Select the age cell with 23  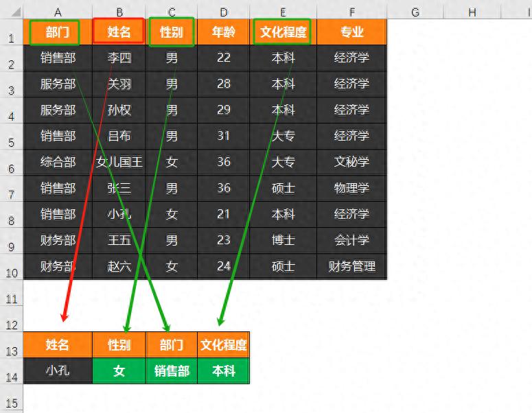[x=223, y=241]
